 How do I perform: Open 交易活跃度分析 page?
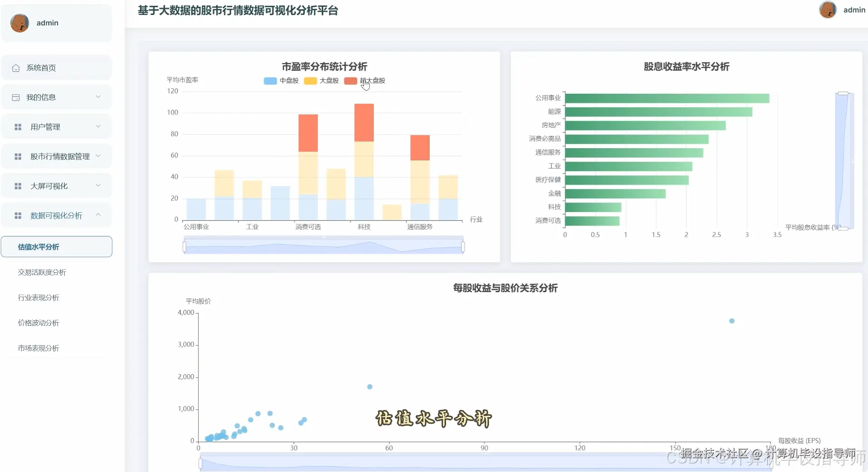tap(42, 272)
